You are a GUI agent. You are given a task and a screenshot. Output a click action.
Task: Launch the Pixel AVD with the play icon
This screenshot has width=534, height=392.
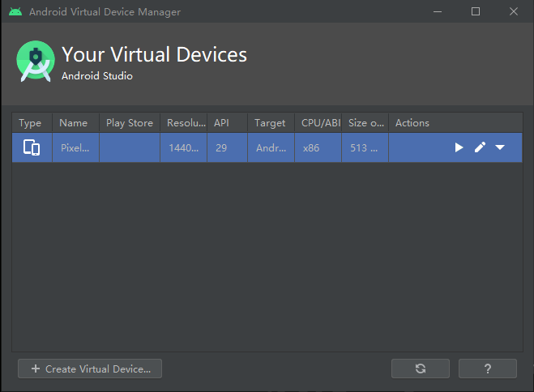459,147
